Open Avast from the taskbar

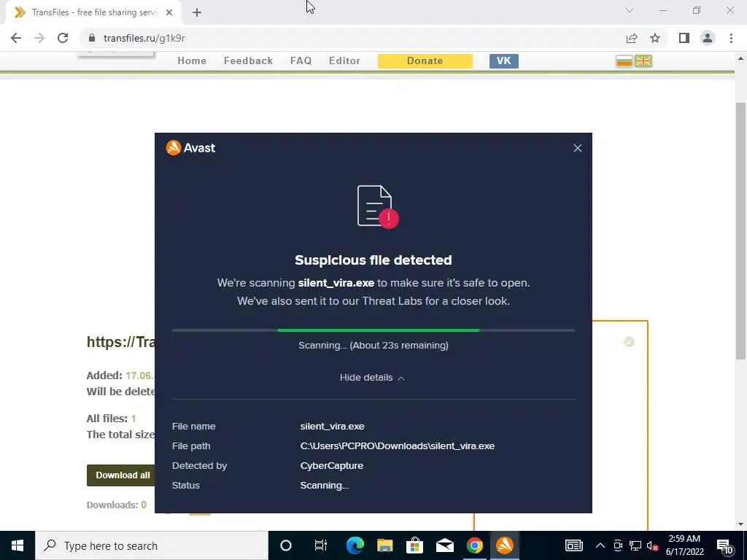coord(505,545)
